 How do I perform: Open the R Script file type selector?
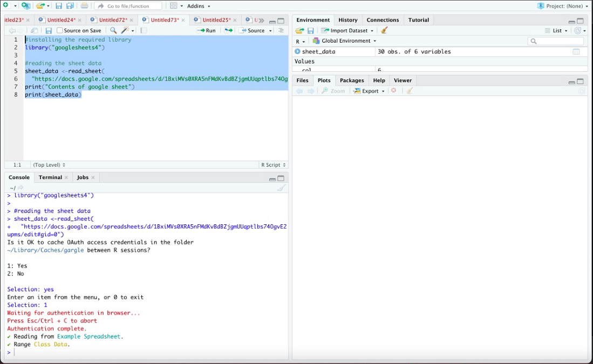coord(274,165)
